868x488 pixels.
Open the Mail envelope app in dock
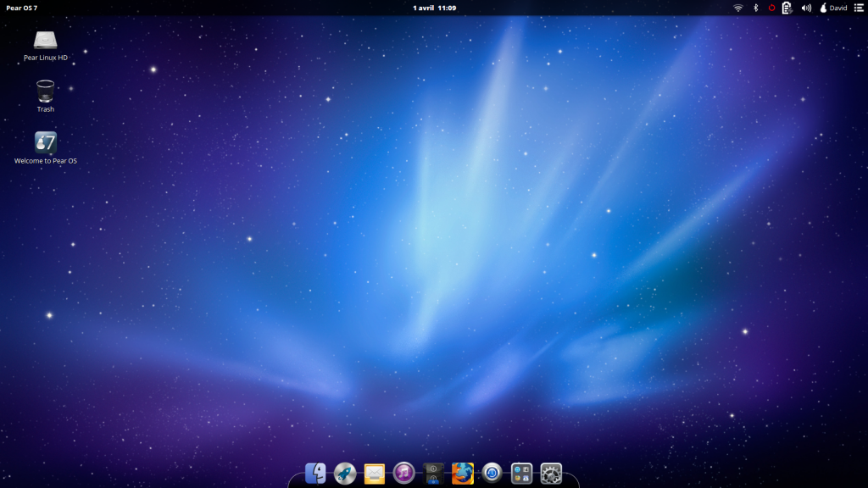[x=375, y=473]
